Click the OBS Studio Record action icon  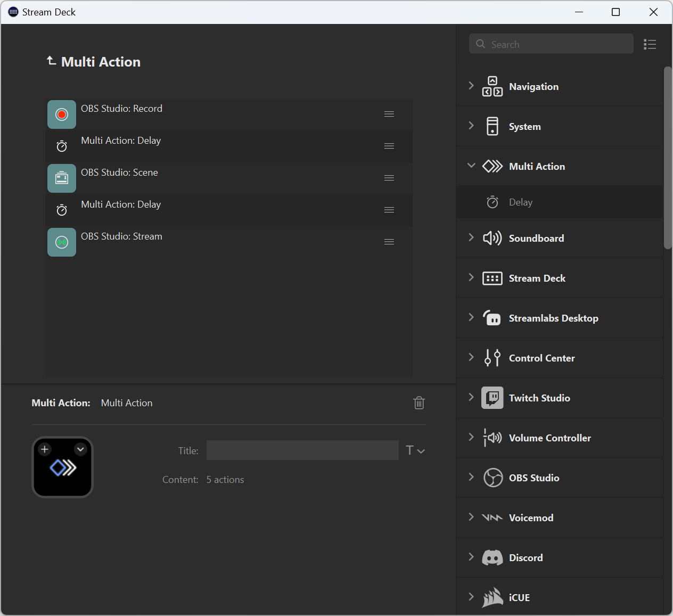click(62, 114)
